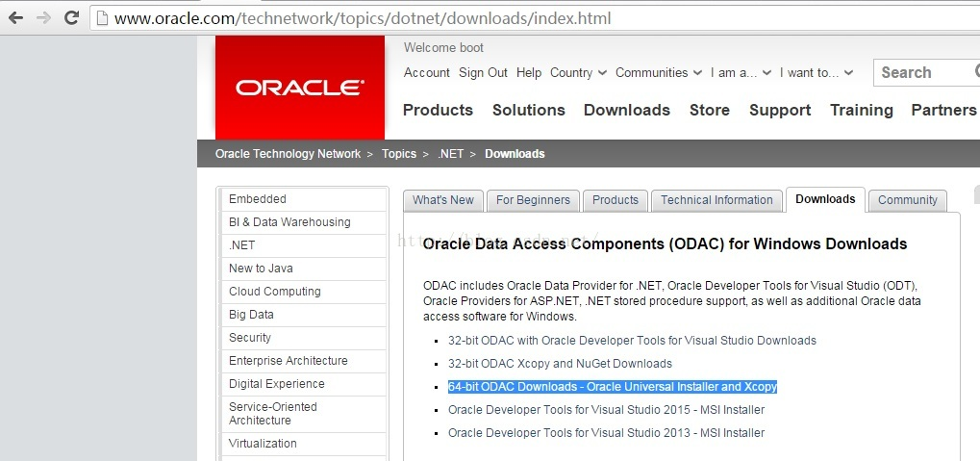Select New to Java in sidebar

(x=304, y=269)
